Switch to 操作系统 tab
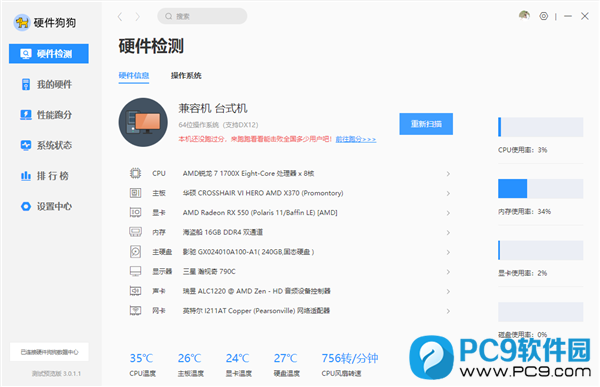Image resolution: width=600 pixels, height=387 pixels. [x=186, y=75]
